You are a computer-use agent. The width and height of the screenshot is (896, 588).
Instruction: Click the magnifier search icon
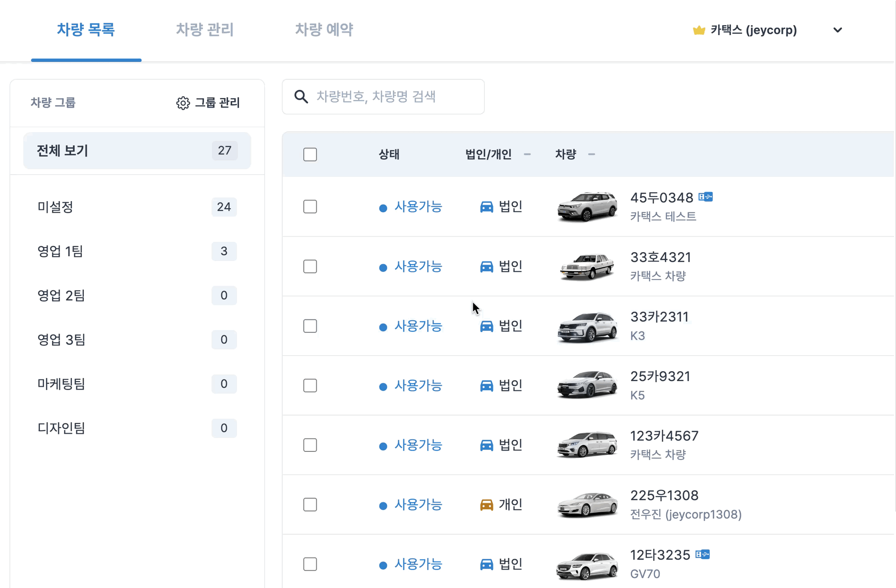[x=301, y=97]
